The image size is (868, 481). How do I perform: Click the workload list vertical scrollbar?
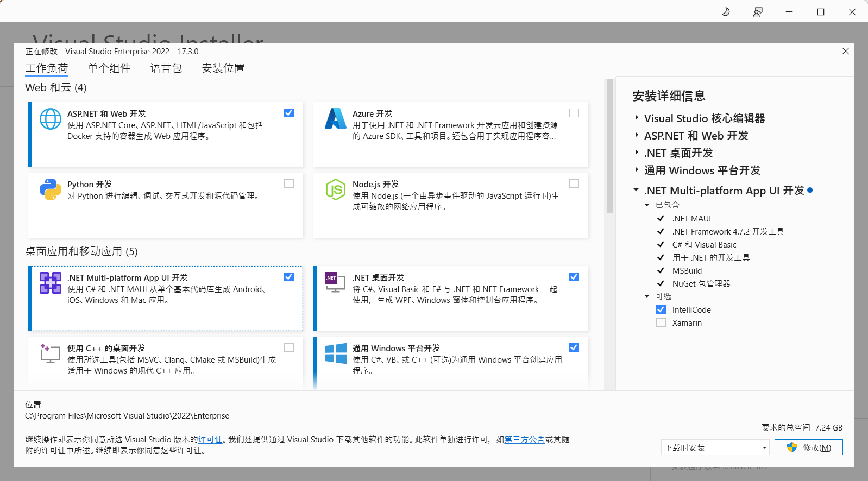[609, 146]
